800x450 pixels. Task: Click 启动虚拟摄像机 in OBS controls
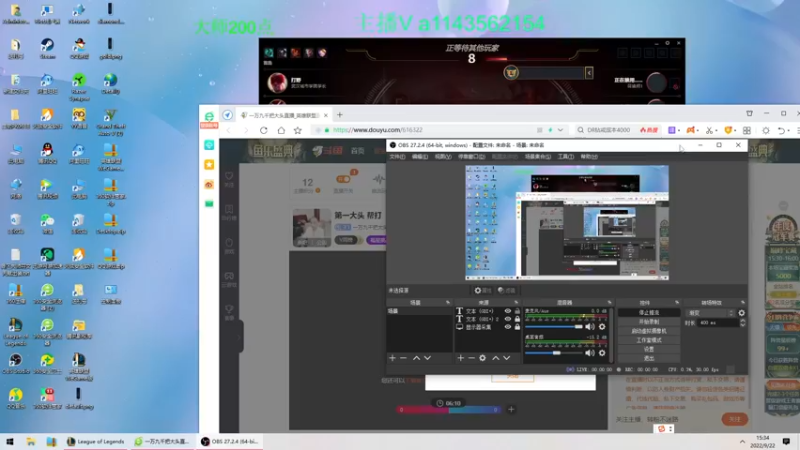(649, 331)
